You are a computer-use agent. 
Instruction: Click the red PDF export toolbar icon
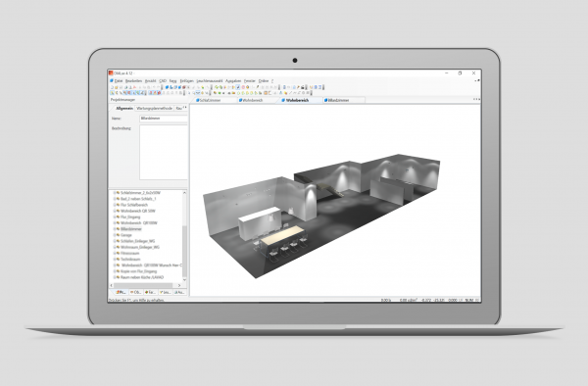click(134, 87)
